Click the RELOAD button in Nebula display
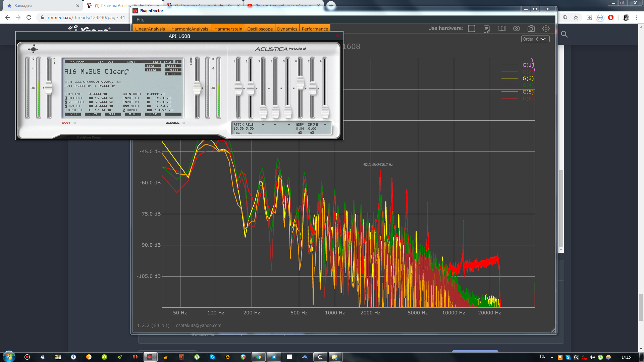Viewport: 644px width, 362px height. (173, 66)
